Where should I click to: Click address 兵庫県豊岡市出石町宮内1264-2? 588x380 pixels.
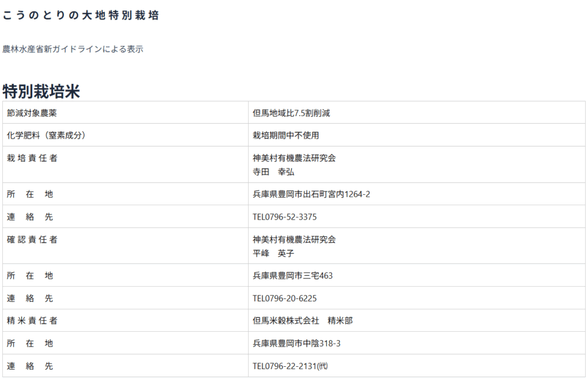311,194
